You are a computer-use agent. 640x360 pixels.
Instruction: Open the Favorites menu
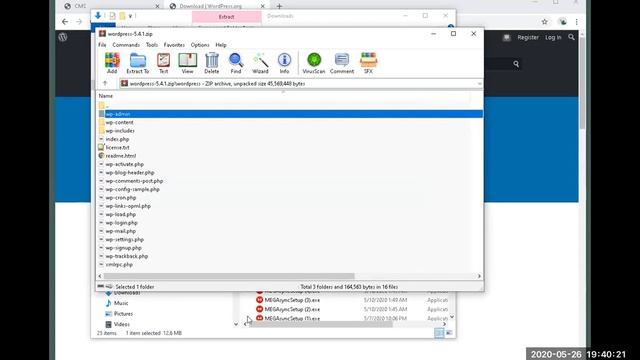click(x=174, y=45)
